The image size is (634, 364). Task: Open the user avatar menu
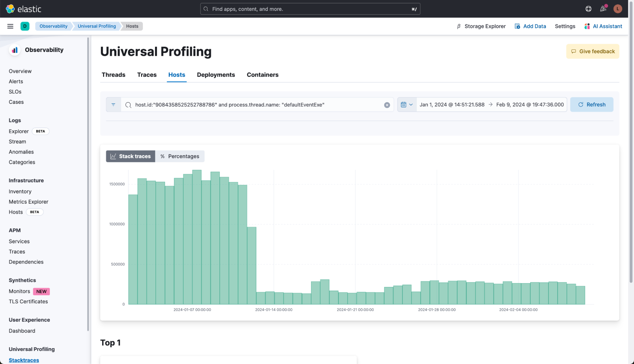pos(617,9)
